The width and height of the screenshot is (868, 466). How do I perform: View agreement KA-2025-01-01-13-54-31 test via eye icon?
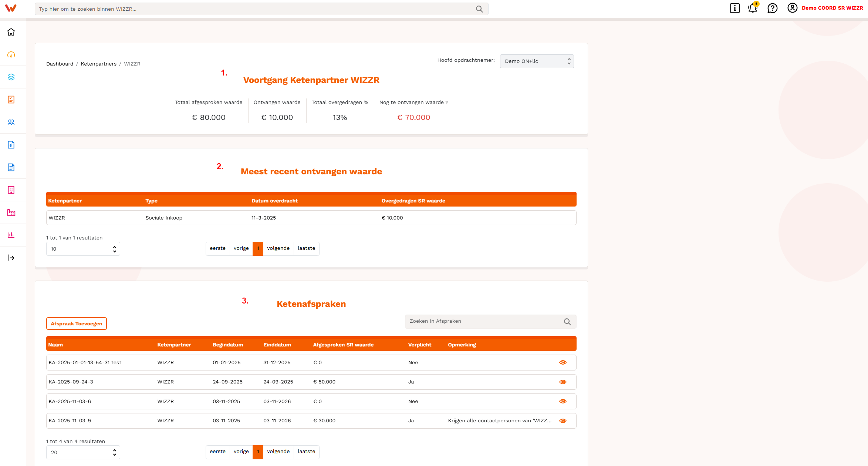563,362
